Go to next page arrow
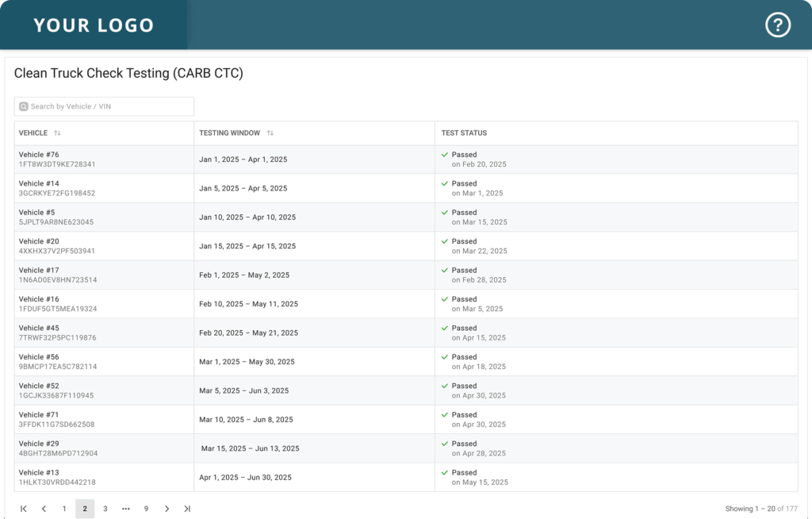Viewport: 812px width, 519px height. [167, 509]
